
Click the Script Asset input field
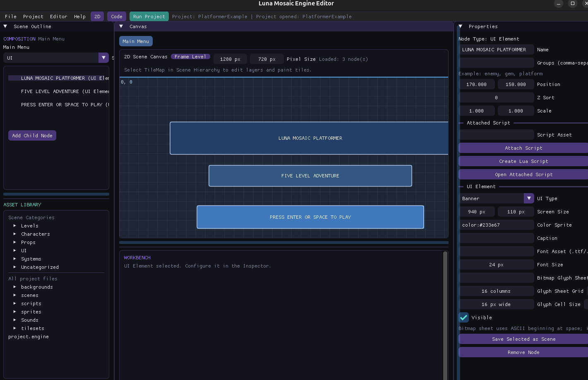coord(497,135)
